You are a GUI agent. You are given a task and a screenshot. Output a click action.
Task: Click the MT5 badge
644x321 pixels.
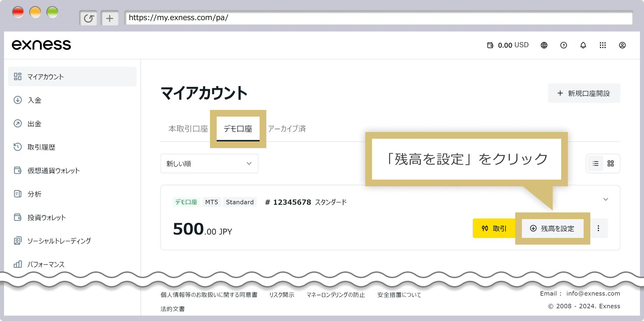(x=212, y=202)
